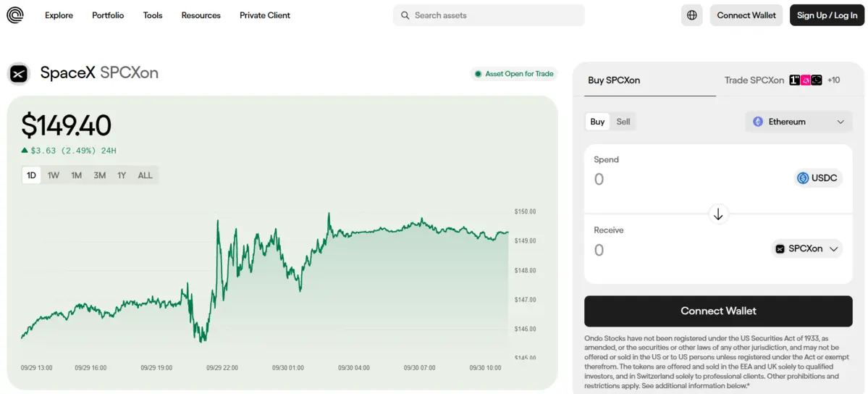Click the green up-triangle price change icon
Image resolution: width=868 pixels, height=394 pixels.
point(25,150)
